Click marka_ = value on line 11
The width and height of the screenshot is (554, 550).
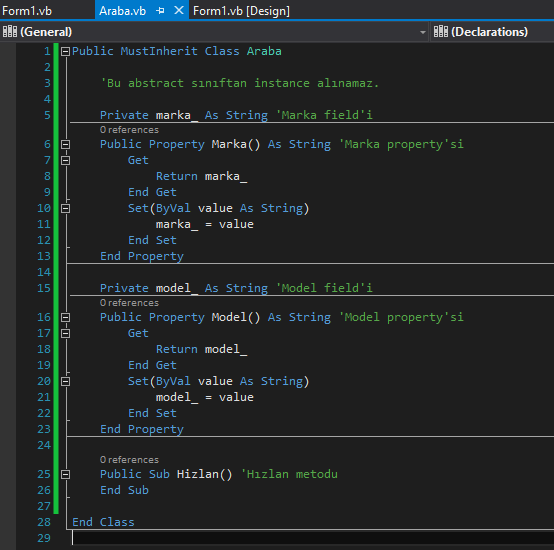(x=205, y=224)
